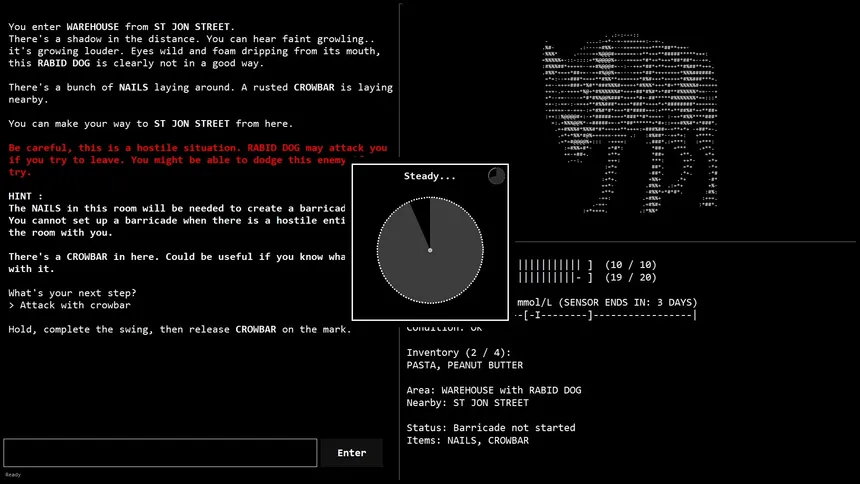Viewport: 860px width, 484px height.
Task: Click the 'Steady...' label in popup
Action: click(429, 176)
